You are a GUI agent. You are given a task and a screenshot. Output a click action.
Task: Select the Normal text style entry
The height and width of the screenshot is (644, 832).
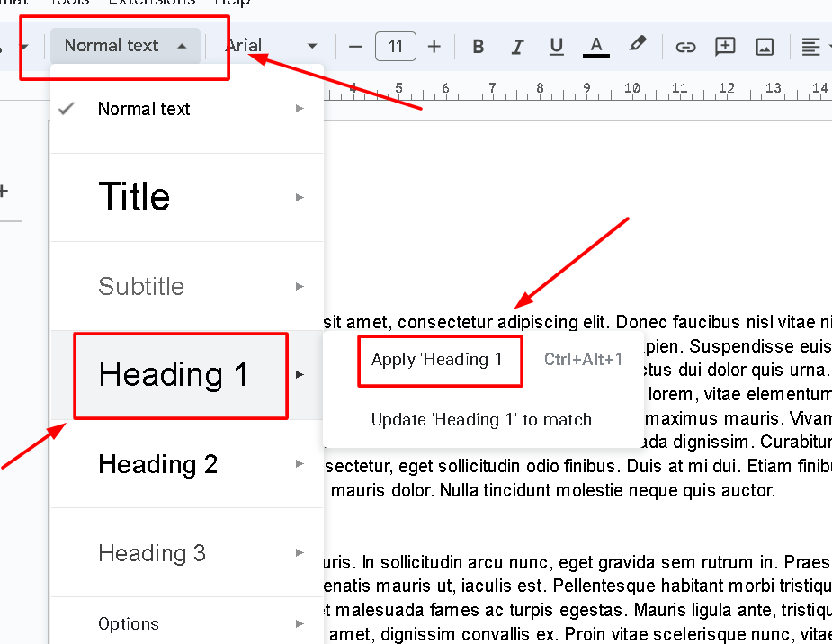pyautogui.click(x=144, y=109)
